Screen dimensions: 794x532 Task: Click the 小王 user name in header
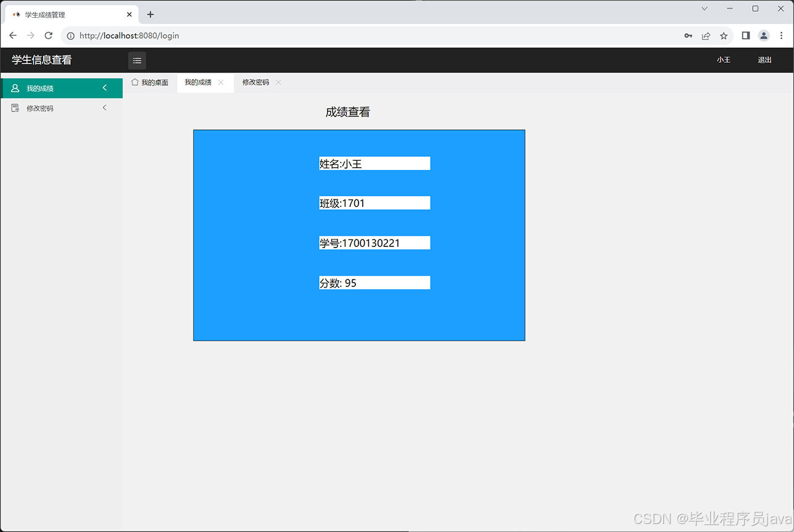724,60
